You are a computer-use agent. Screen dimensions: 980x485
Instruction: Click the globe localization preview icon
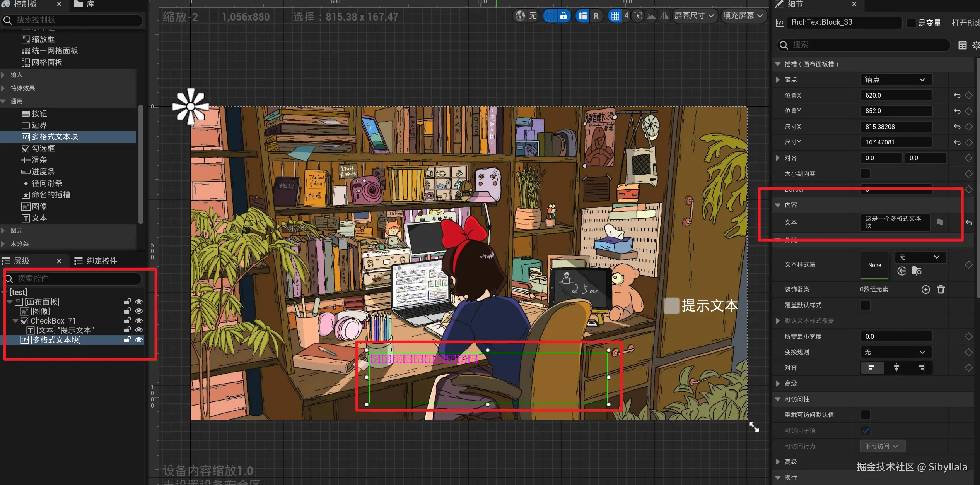tap(520, 16)
